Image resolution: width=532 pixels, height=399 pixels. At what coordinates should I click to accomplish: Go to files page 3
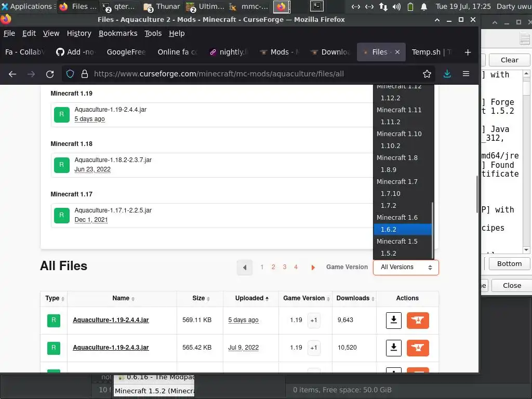284,267
